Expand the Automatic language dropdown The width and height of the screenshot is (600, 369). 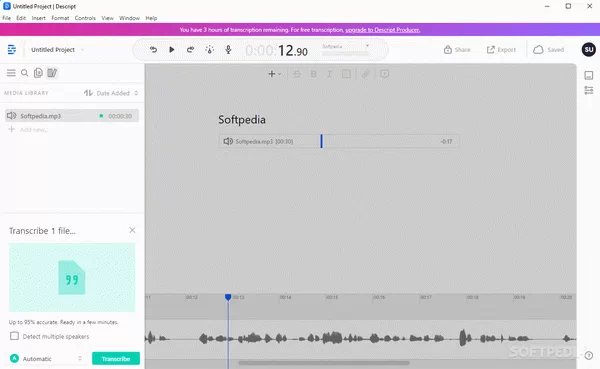tap(46, 359)
